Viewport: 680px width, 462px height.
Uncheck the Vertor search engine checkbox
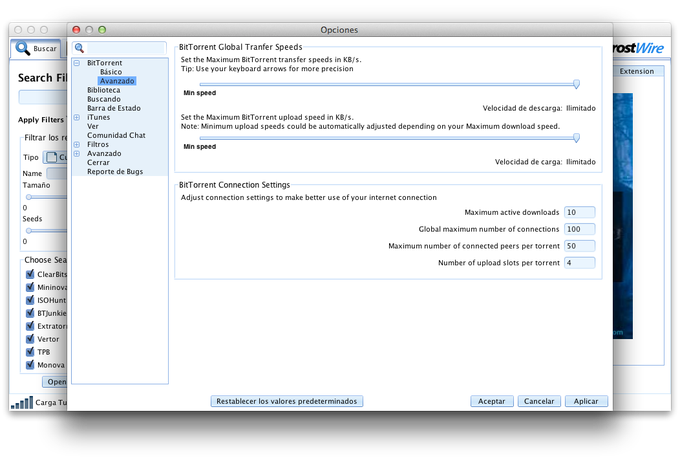30,339
